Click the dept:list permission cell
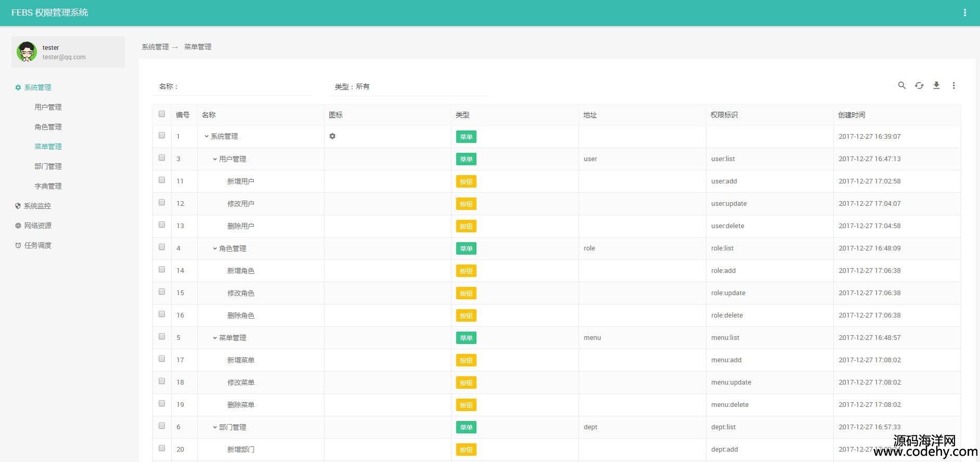This screenshot has width=980, height=462. tap(724, 427)
